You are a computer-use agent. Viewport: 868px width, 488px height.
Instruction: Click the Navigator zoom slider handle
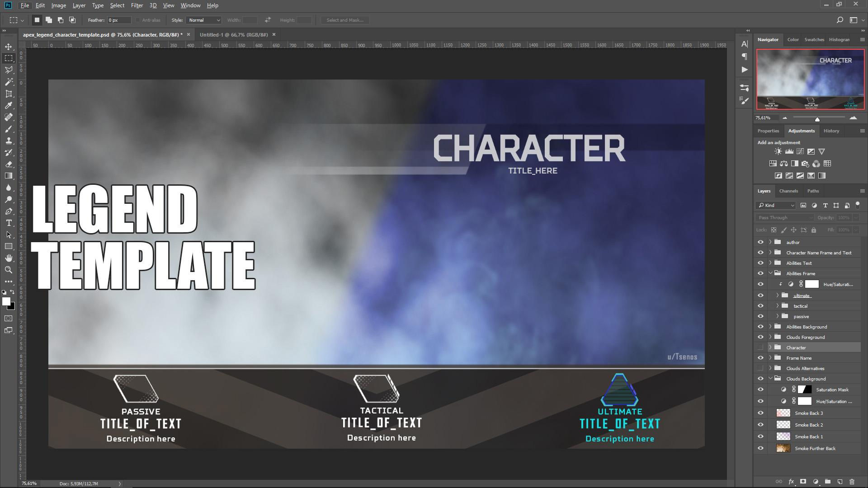817,119
